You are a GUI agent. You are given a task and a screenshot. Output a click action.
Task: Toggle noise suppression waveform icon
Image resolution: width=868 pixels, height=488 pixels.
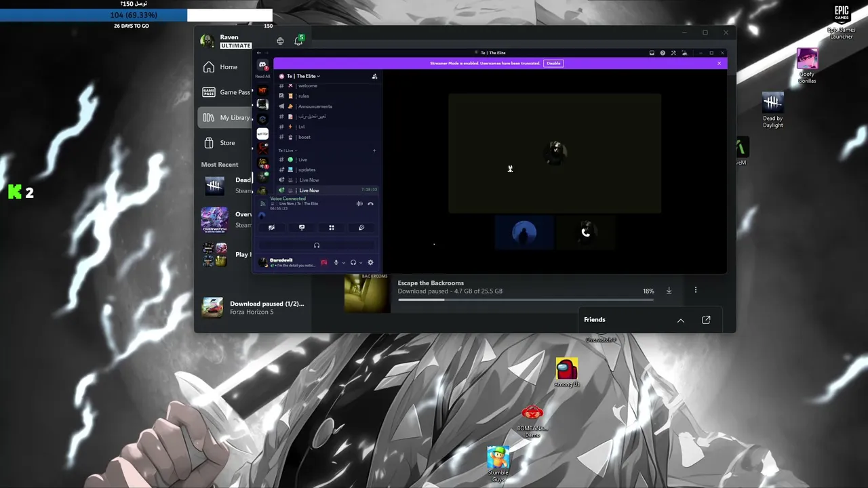coord(359,203)
